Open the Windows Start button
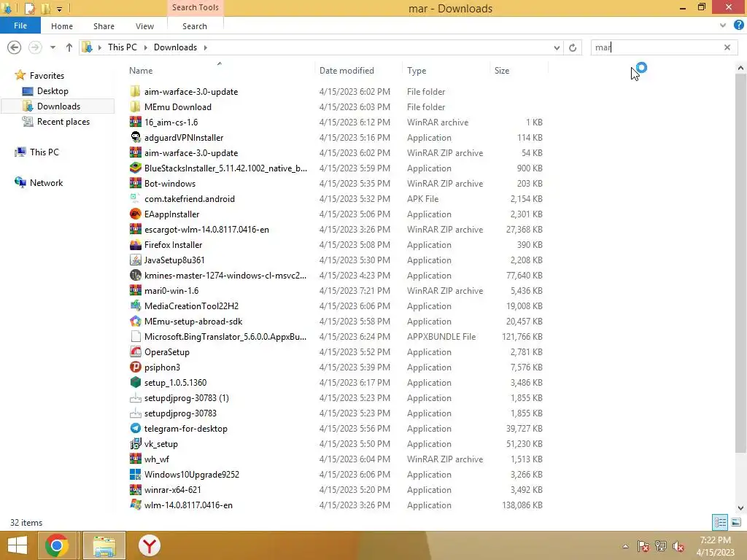This screenshot has width=747, height=560. [x=18, y=545]
